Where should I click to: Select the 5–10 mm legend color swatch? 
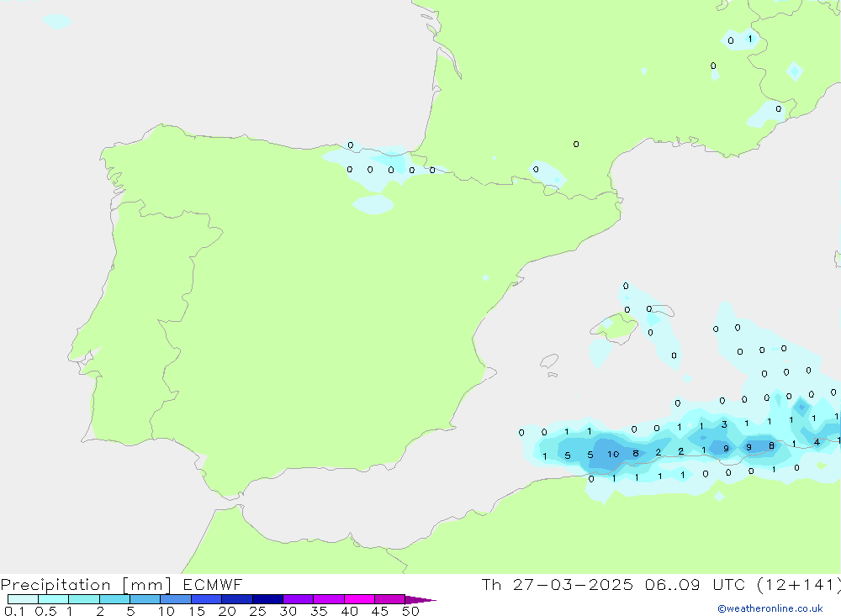coord(145,599)
